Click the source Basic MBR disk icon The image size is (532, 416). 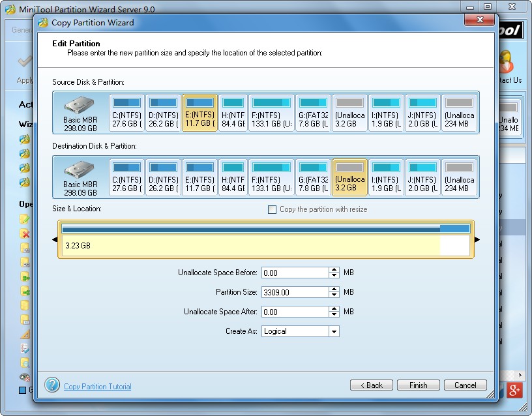[80, 105]
